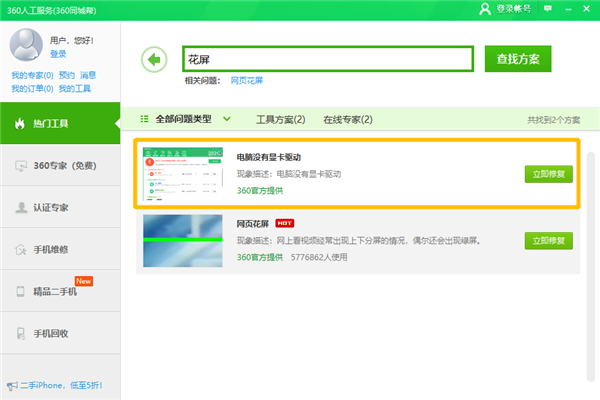Switch to the 工具方案(2) tab
The image size is (600, 400).
click(x=280, y=120)
